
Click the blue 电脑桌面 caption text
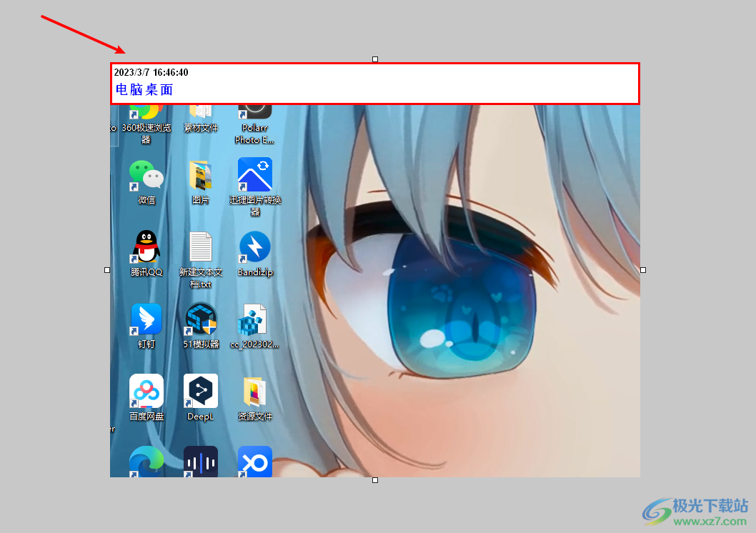click(x=144, y=89)
